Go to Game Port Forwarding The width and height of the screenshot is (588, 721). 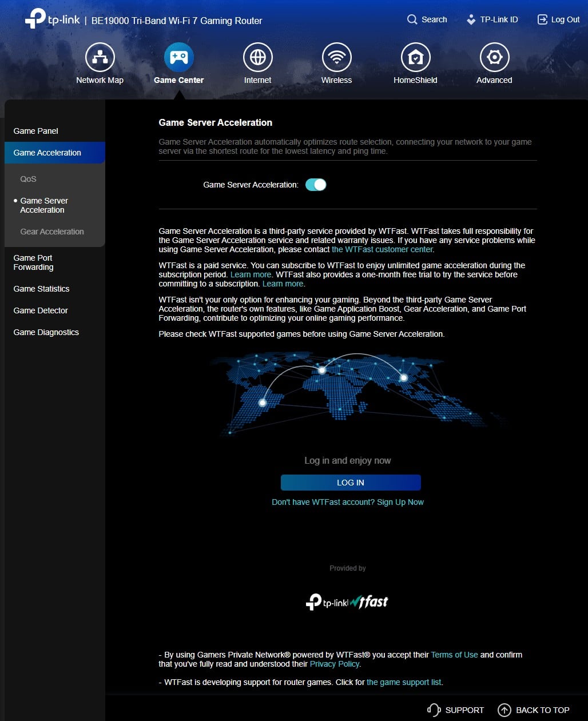33,262
